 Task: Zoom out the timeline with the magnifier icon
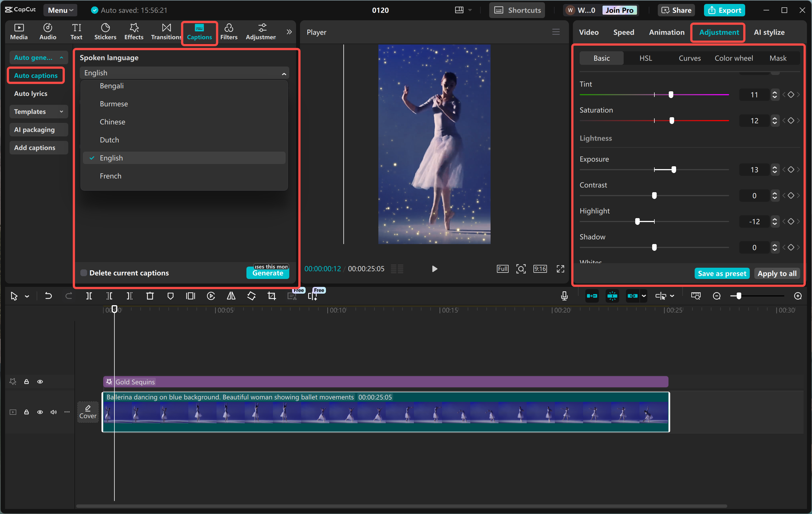[717, 296]
